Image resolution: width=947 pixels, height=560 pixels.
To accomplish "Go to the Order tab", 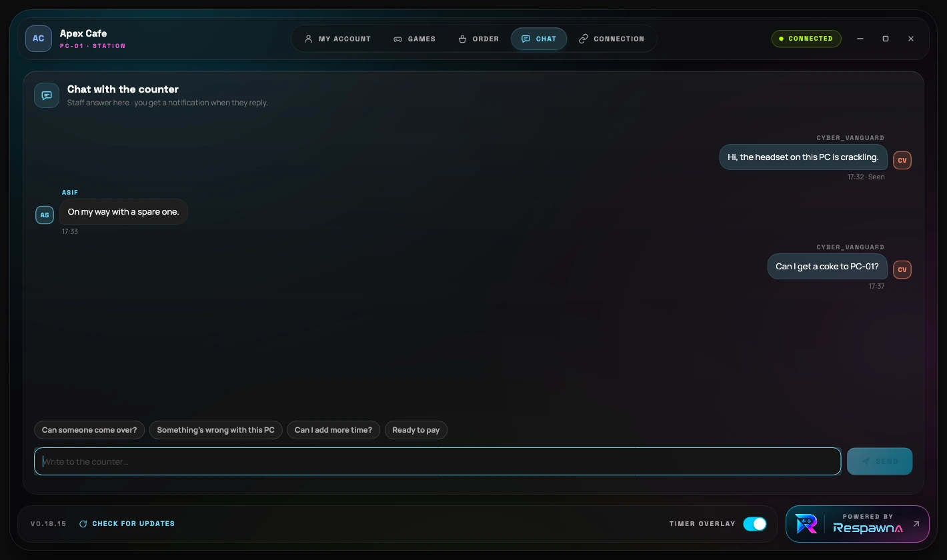I will pos(478,39).
